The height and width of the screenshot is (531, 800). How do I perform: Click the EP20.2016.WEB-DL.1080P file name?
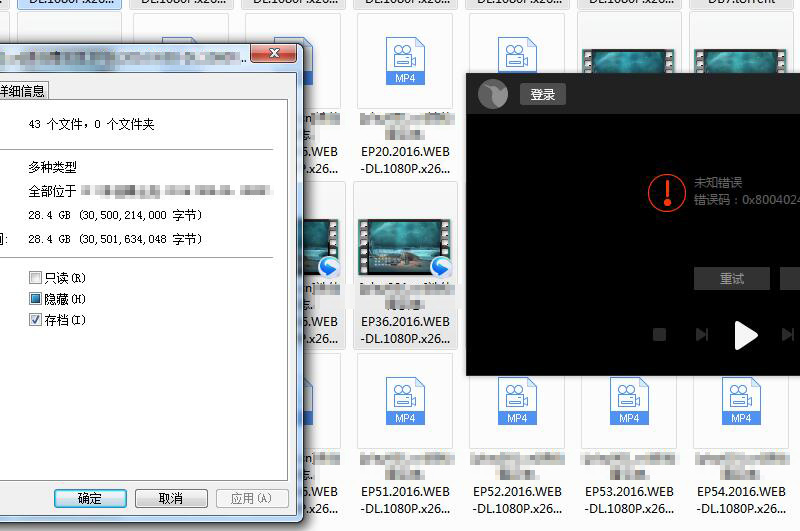click(405, 160)
